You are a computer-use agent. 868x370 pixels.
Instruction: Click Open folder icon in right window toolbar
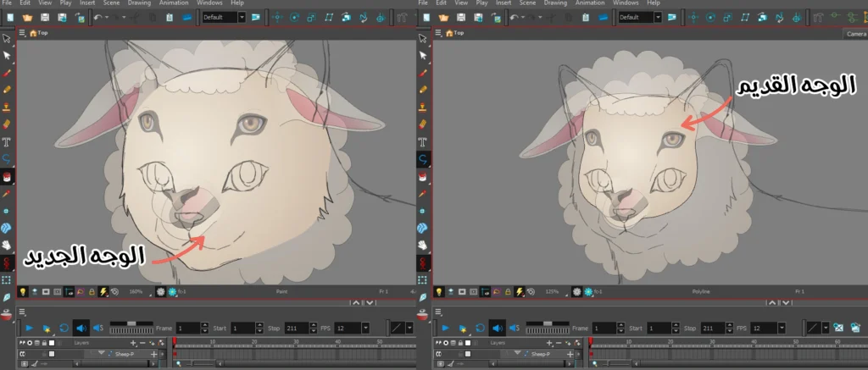pos(443,18)
